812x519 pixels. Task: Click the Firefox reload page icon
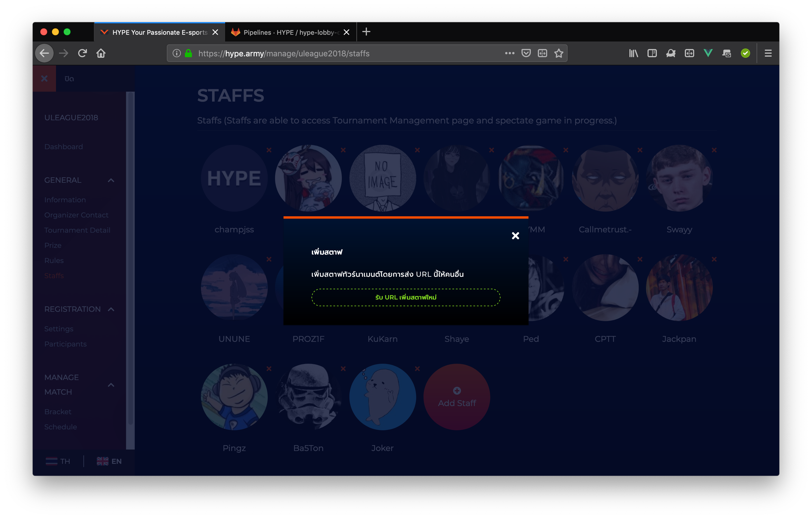[x=82, y=53]
